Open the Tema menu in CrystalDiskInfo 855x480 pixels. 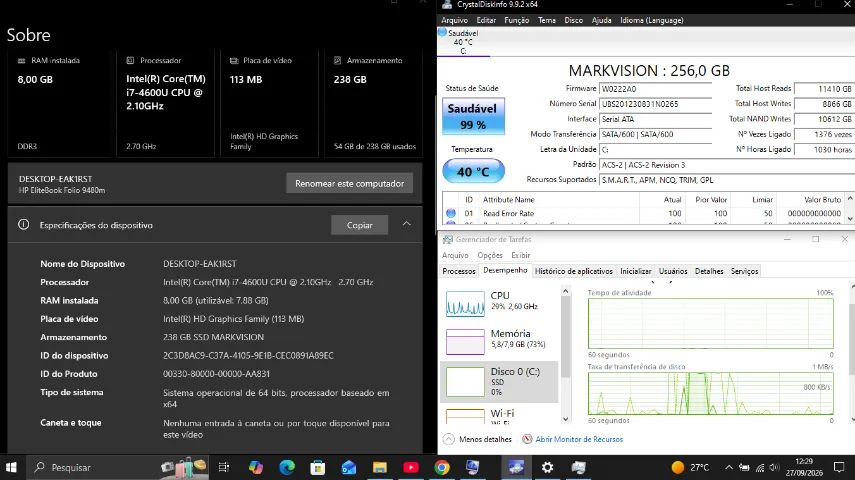pyautogui.click(x=547, y=20)
